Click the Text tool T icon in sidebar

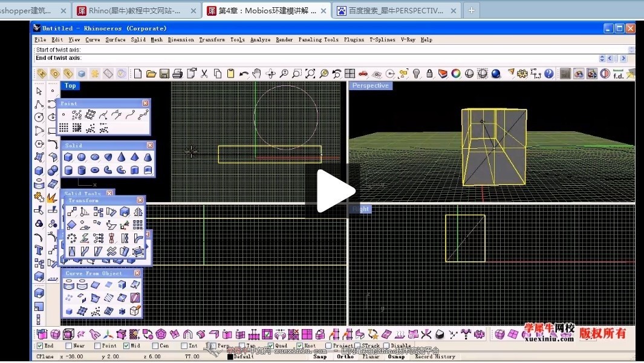[x=39, y=250]
